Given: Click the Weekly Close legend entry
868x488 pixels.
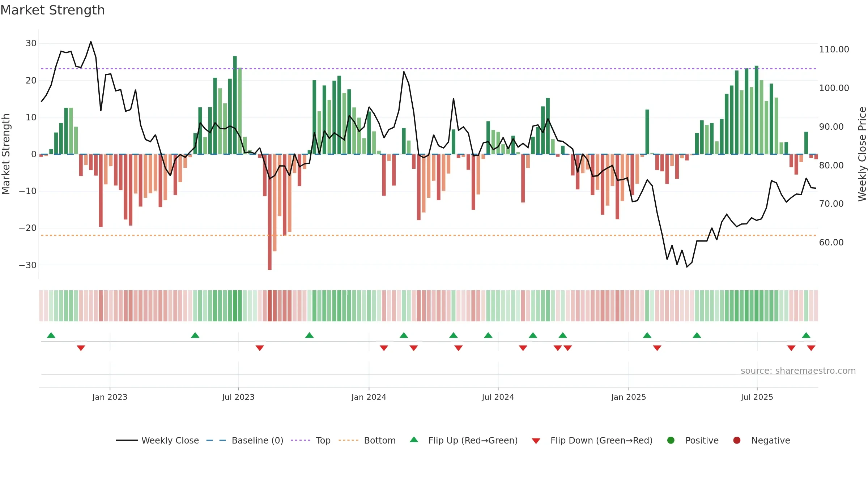Looking at the screenshot, I should 157,440.
